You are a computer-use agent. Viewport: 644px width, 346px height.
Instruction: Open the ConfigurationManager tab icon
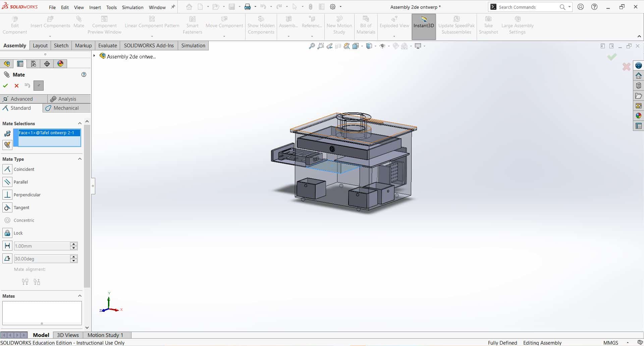34,64
